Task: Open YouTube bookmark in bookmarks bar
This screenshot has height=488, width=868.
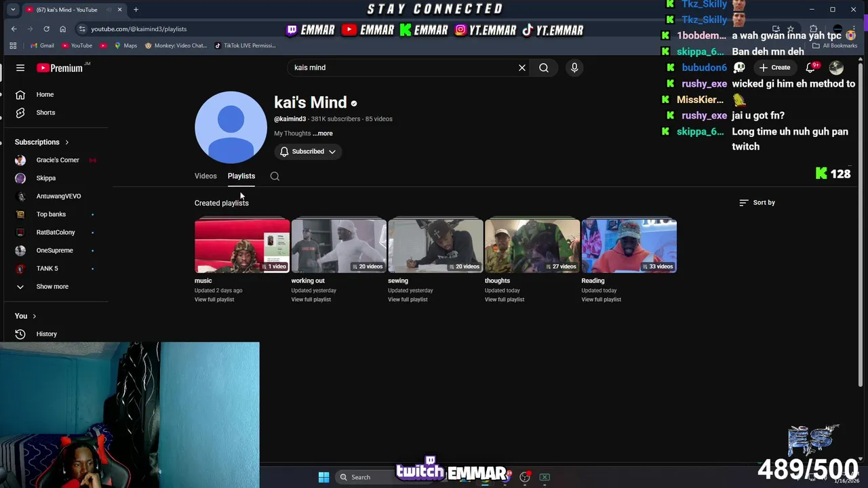Action: point(77,45)
